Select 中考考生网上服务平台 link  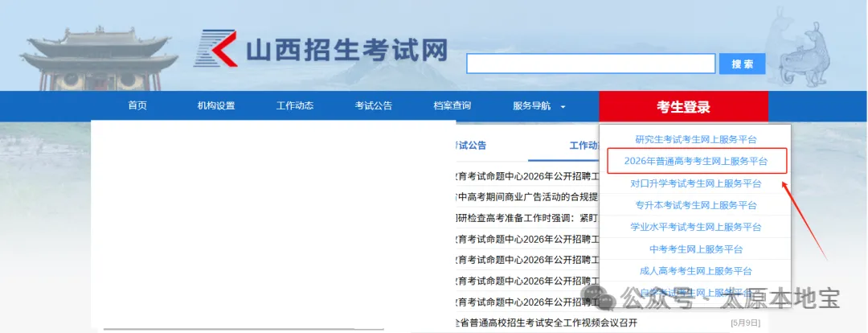pos(696,249)
